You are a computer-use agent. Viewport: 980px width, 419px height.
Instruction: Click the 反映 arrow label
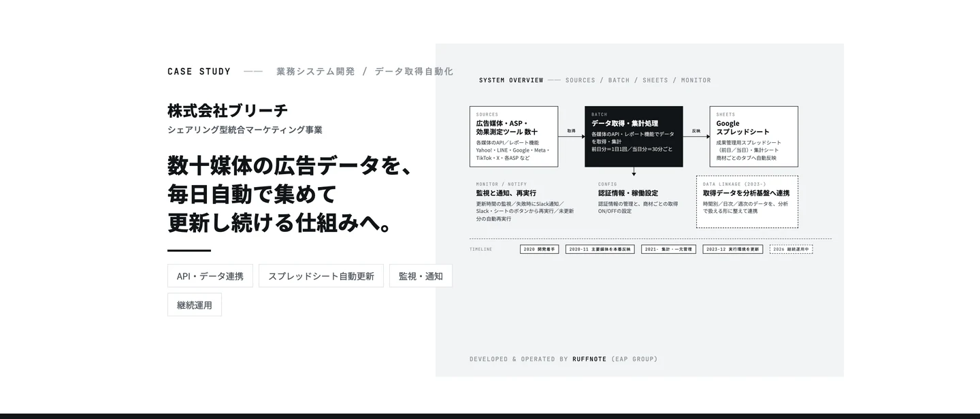[x=696, y=131]
